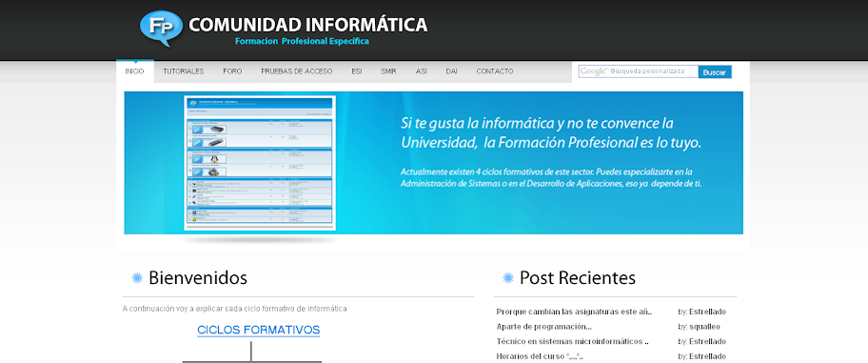Click author squalleo in recent posts
The image size is (868, 363).
coord(704,327)
